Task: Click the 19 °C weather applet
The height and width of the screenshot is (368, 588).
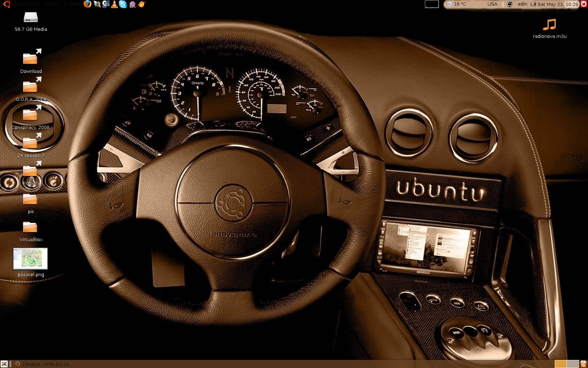Action: [x=456, y=4]
